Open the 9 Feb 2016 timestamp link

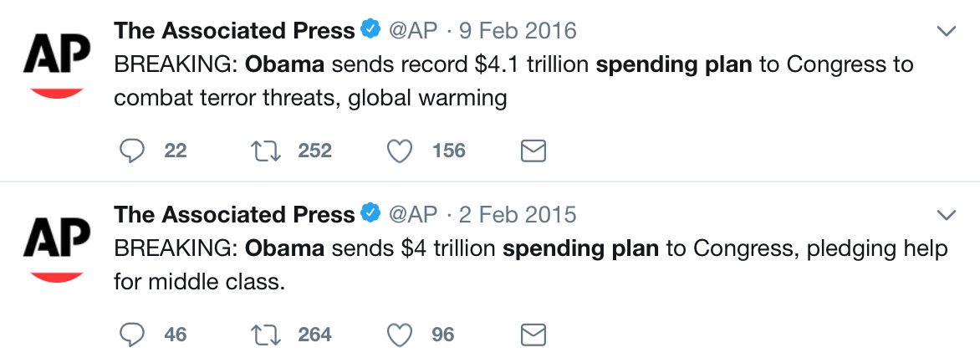pos(518,31)
